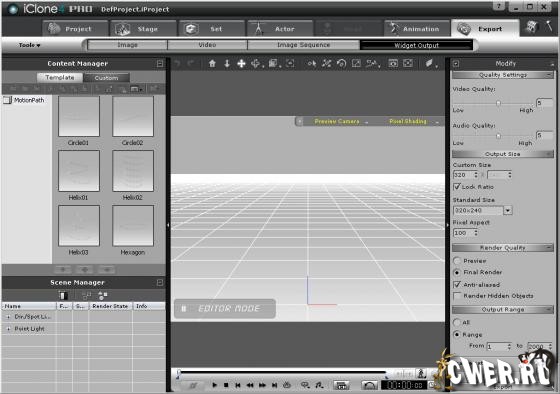Image resolution: width=560 pixels, height=394 pixels.
Task: Select the Helix02 motion path thumbnail
Action: [x=133, y=171]
